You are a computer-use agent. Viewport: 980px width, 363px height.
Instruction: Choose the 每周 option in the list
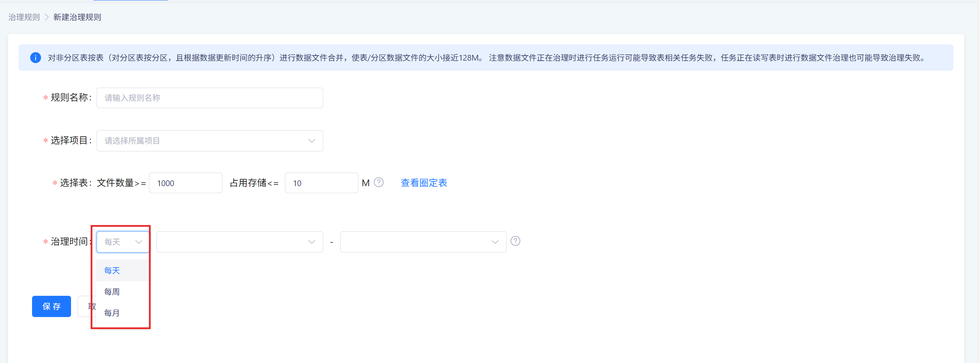point(122,292)
